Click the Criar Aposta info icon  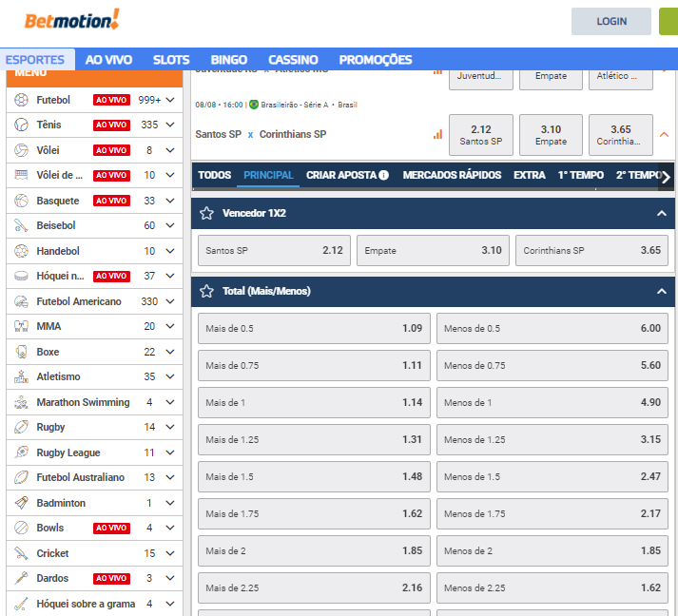point(383,175)
